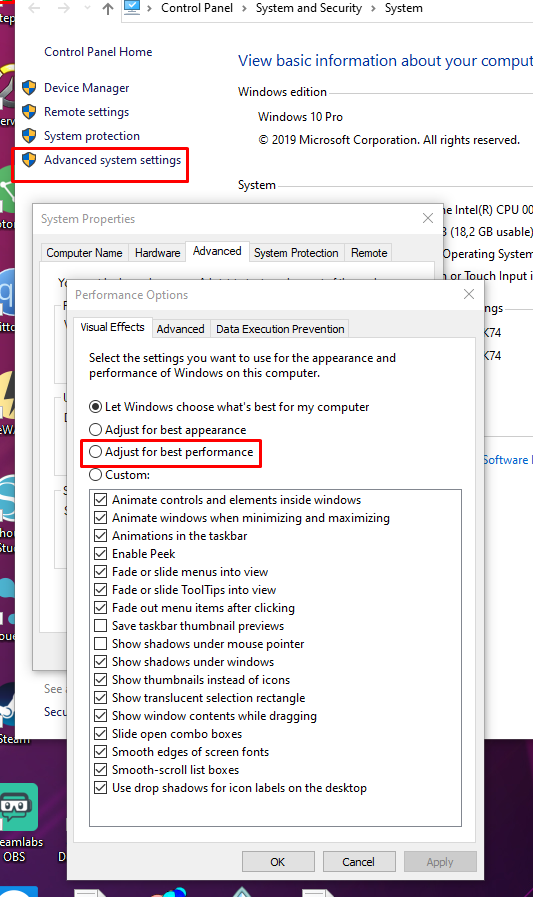Screen dimensions: 533x897
Task: Enable Save taskbar thumbnail previews
Action: (x=101, y=626)
